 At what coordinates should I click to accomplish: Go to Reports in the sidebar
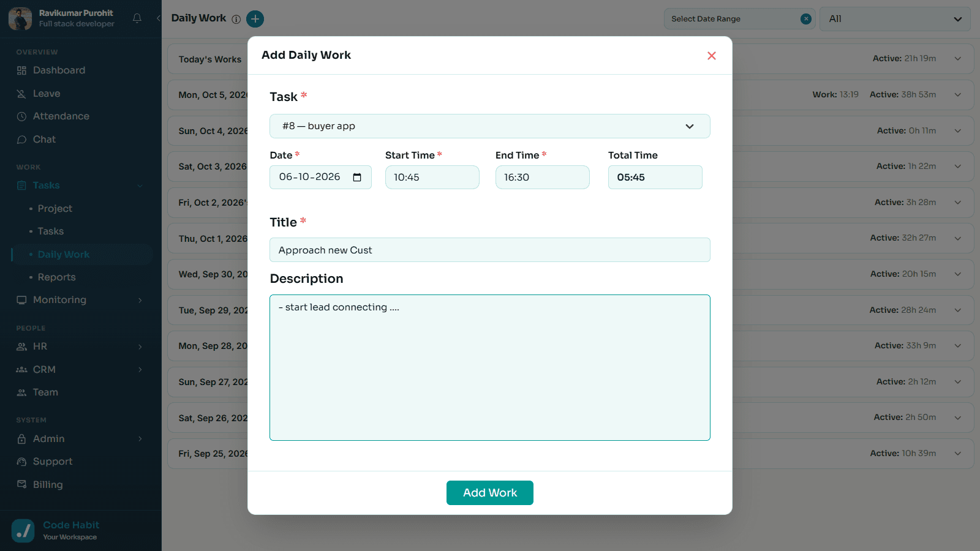tap(57, 277)
